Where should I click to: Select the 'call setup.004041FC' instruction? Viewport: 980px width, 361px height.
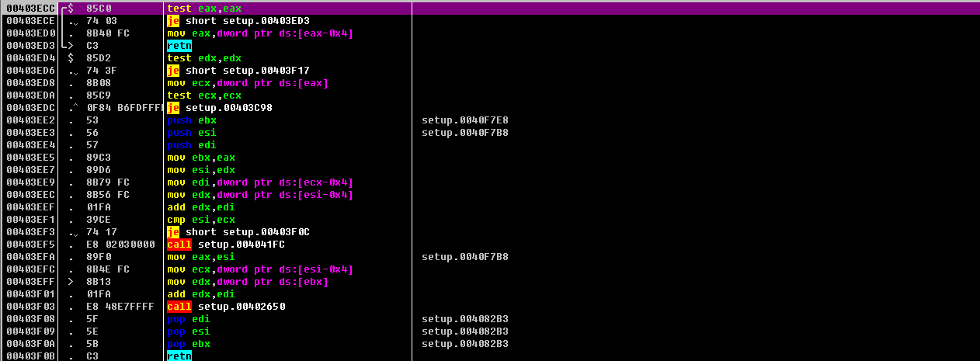point(226,245)
